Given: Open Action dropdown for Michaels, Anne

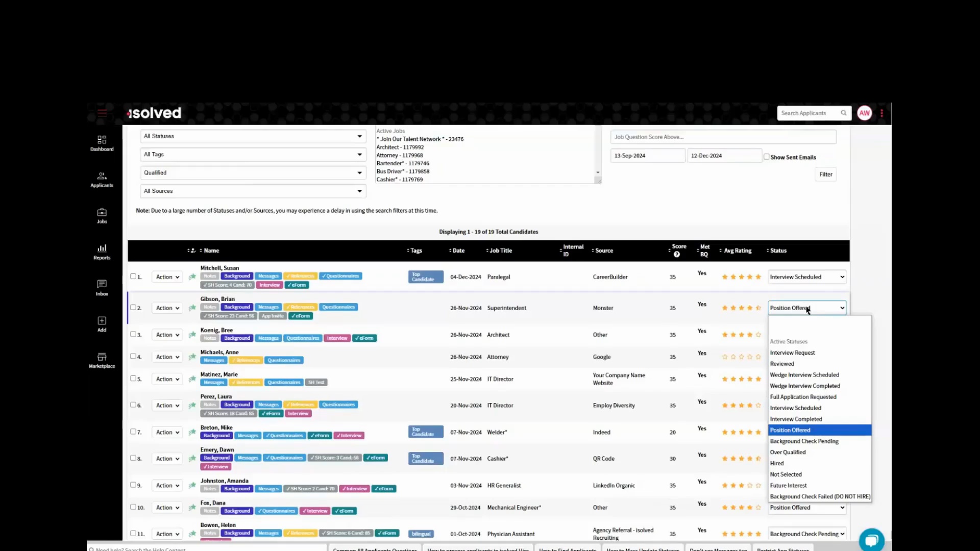Looking at the screenshot, I should pyautogui.click(x=167, y=357).
